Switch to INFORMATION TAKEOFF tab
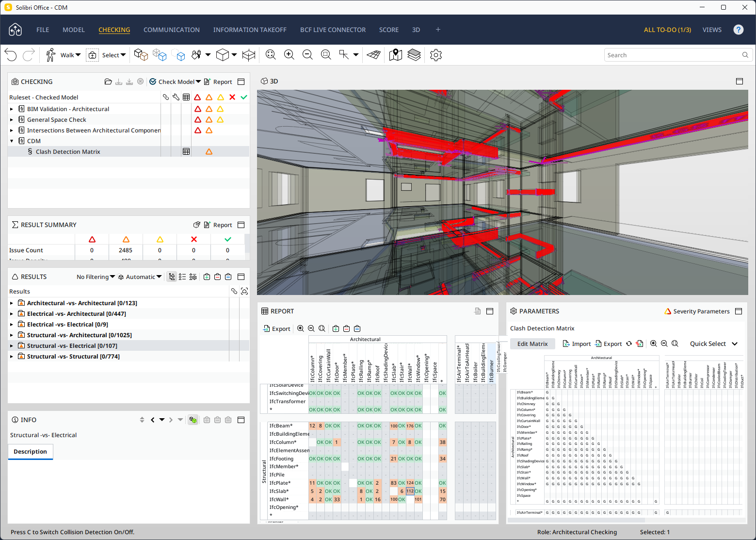756x540 pixels. (x=250, y=30)
